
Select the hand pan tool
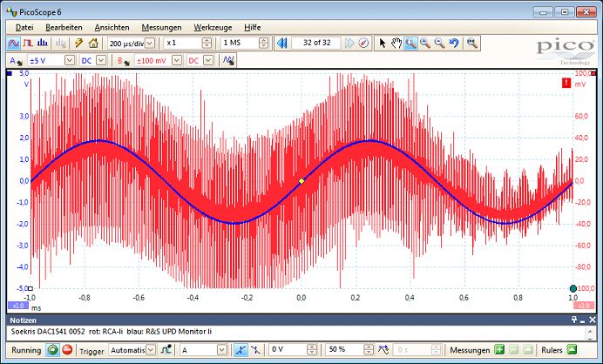(396, 43)
